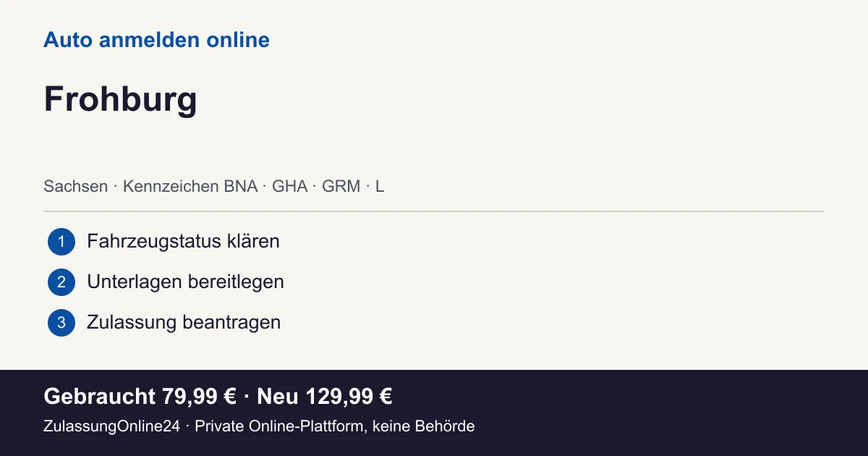Select the GHA Kennzeichen code

tap(290, 186)
